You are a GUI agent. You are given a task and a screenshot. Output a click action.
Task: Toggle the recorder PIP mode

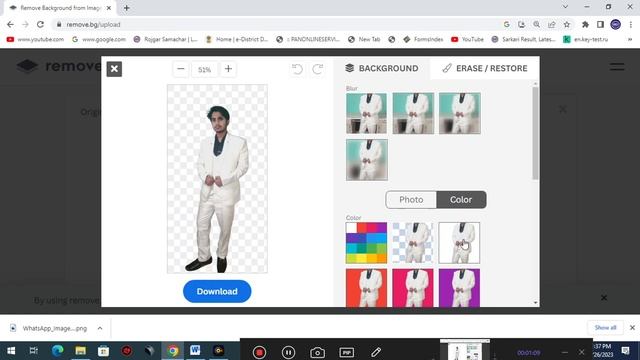[x=347, y=352]
